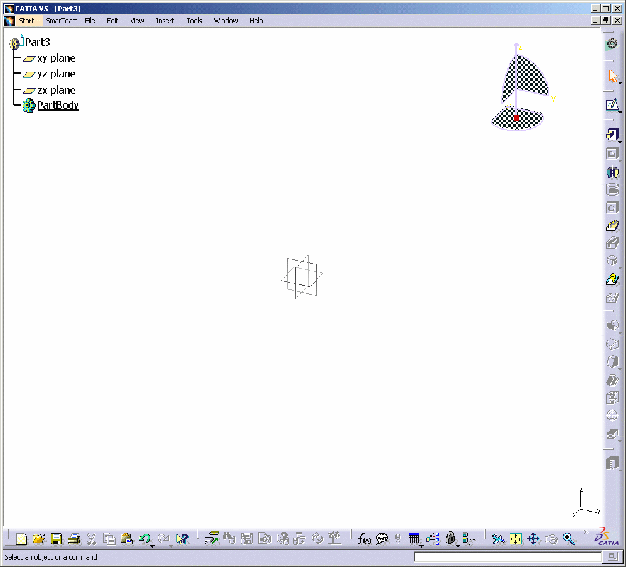Image resolution: width=626 pixels, height=567 pixels.
Task: Click the Pan view icon
Action: [x=533, y=539]
